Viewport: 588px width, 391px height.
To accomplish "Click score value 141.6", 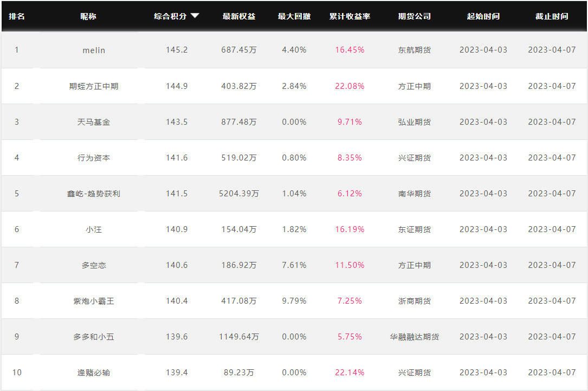I will 177,158.
